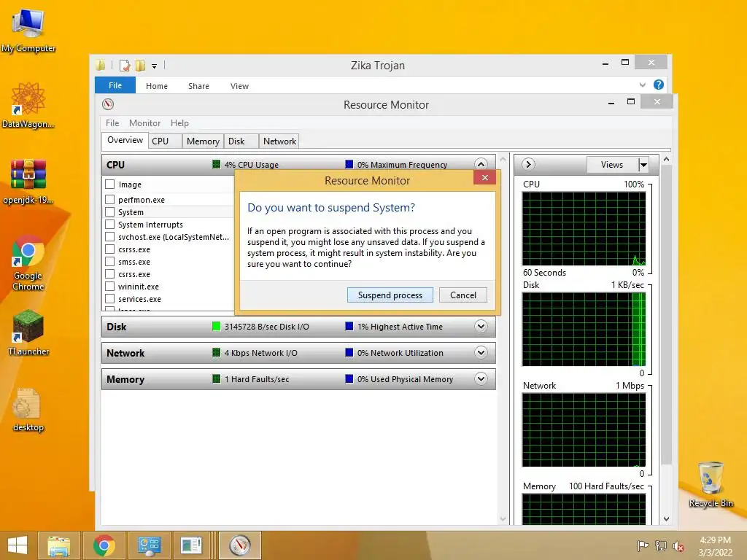Expand the Disk section chevron
Image resolution: width=747 pixels, height=560 pixels.
[481, 326]
